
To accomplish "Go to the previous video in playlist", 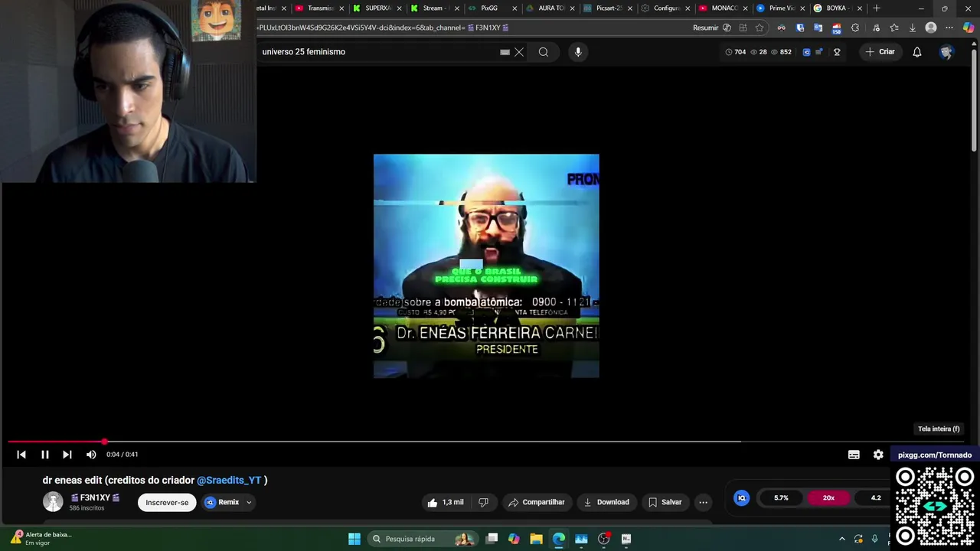I will (x=21, y=455).
